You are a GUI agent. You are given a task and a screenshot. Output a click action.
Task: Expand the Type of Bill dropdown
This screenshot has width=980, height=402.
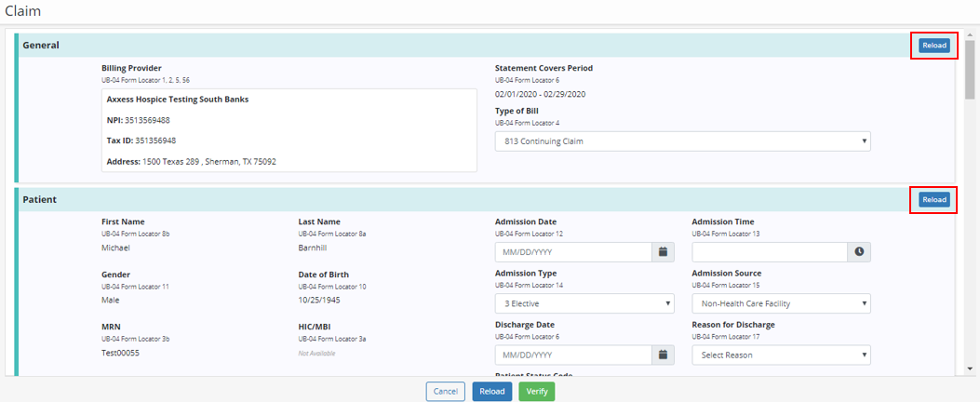pos(682,141)
